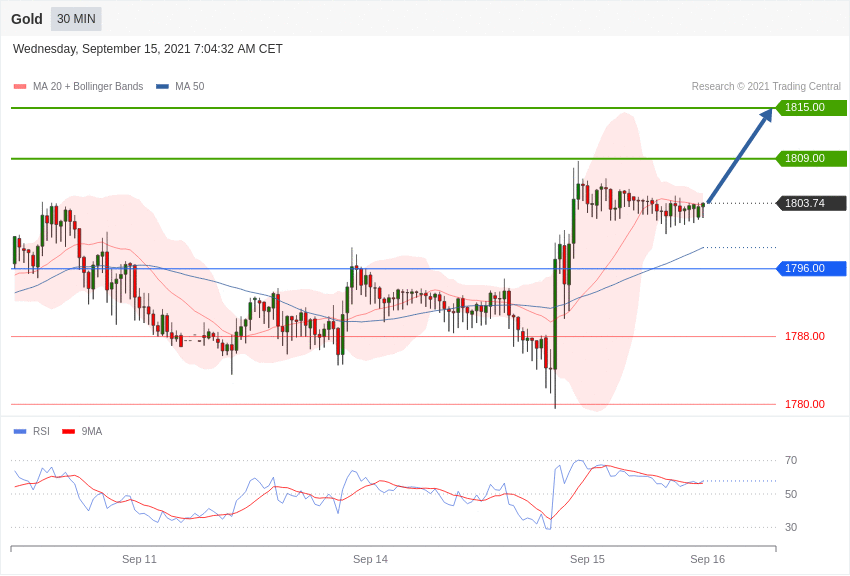Click the 30 MIN timeframe button
This screenshot has width=850, height=576.
tap(76, 19)
